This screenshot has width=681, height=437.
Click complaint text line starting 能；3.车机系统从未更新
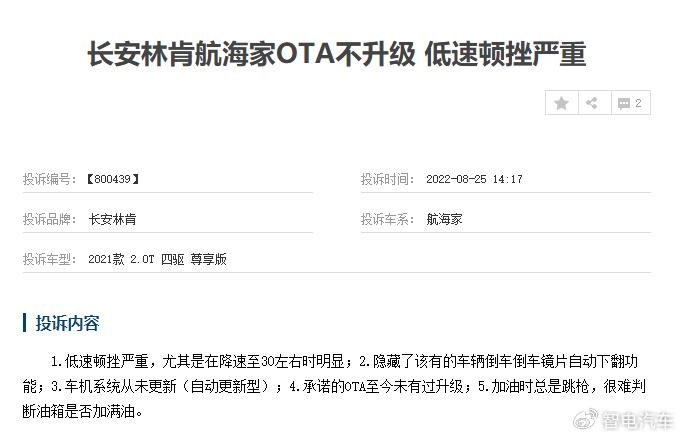click(334, 386)
